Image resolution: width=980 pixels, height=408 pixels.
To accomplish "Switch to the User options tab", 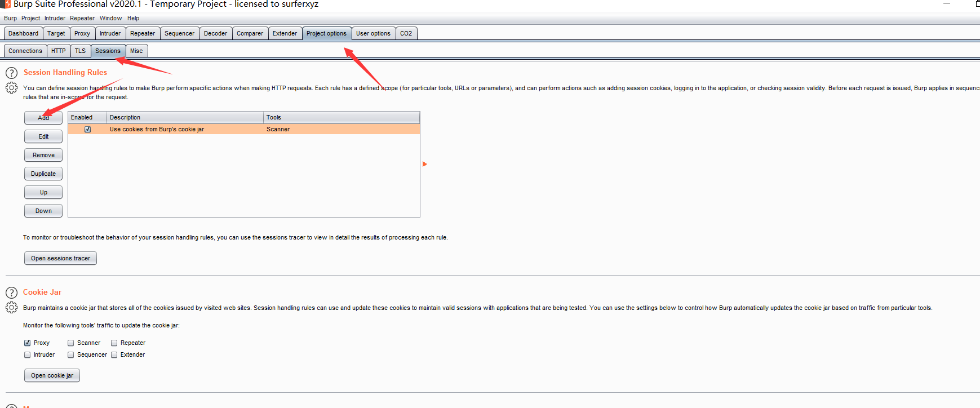I will point(374,33).
